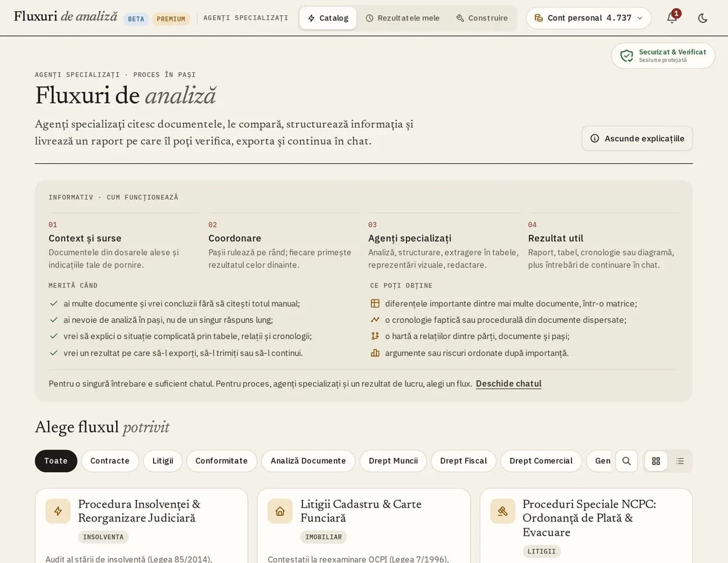Select the Toate filter chip
The height and width of the screenshot is (563, 728).
point(56,461)
